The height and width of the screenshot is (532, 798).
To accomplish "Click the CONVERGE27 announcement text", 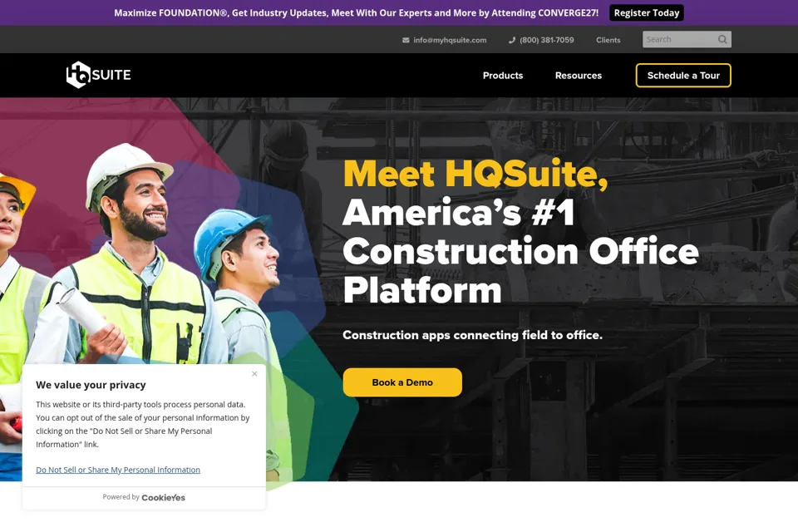I will click(357, 12).
